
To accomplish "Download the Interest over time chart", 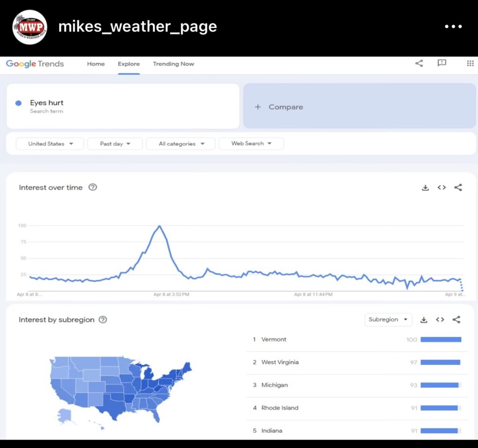I will 425,187.
